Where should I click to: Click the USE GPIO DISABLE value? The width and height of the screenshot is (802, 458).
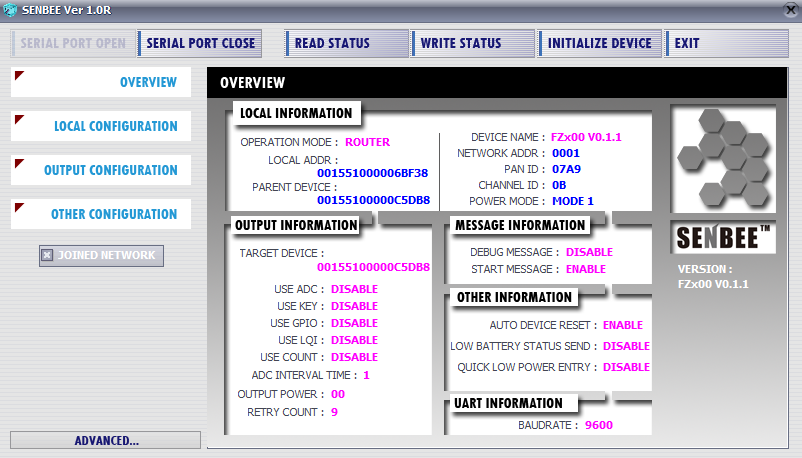(354, 323)
